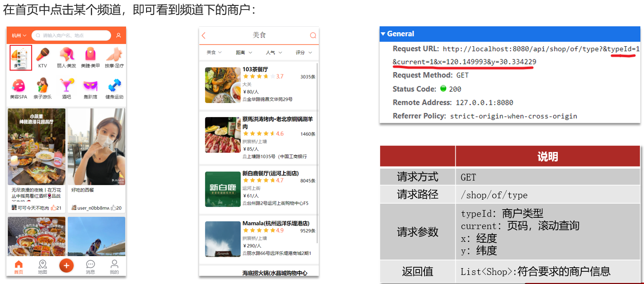
Task: Click the 请求方式 table cell
Action: pyautogui.click(x=418, y=176)
